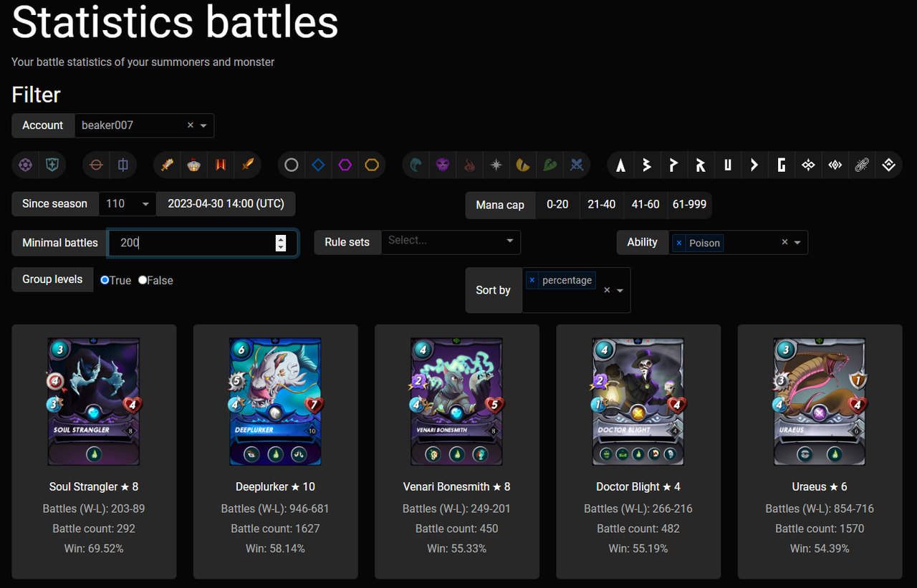Screen dimensions: 917x588
Task: Click the Deeplurker card image
Action: pos(275,402)
